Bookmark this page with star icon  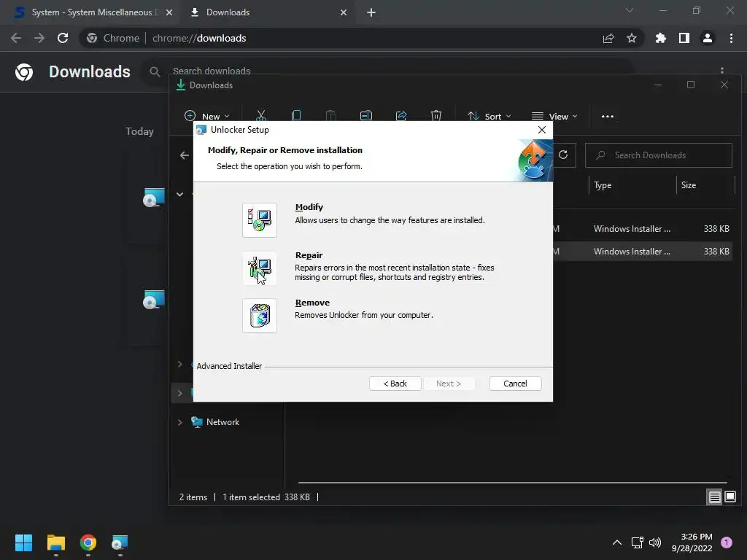click(x=632, y=38)
